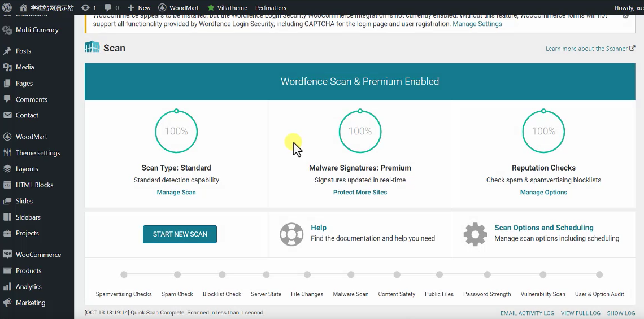The height and width of the screenshot is (319, 644).
Task: Click the Products archive box icon
Action: (x=7, y=270)
